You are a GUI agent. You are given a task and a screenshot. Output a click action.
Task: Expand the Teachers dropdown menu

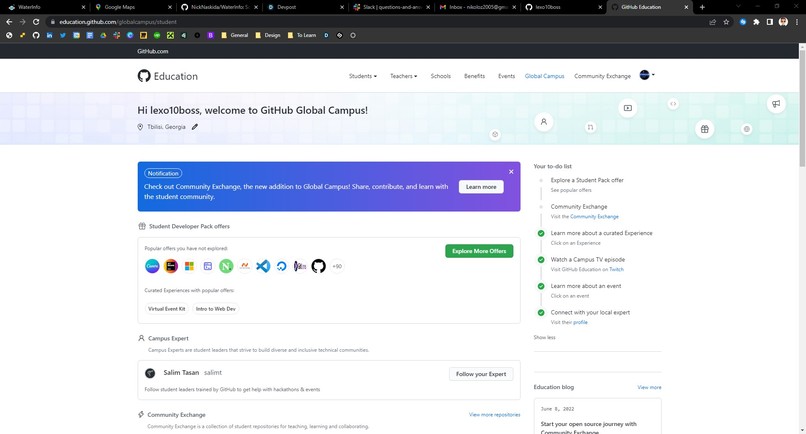404,76
